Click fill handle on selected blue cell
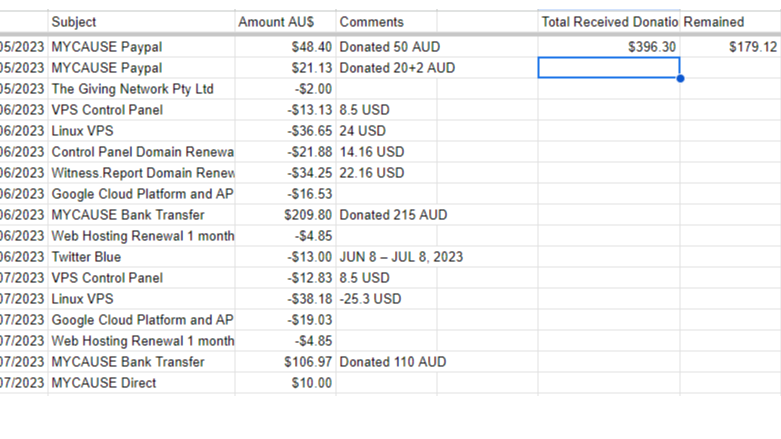 (x=680, y=78)
